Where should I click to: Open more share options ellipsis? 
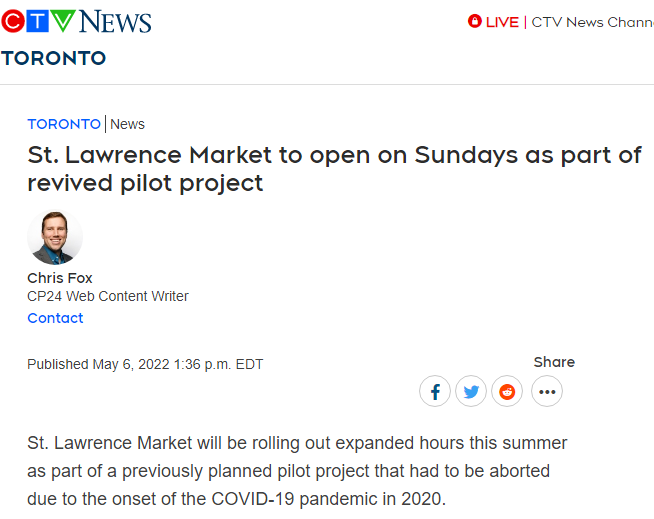[547, 391]
